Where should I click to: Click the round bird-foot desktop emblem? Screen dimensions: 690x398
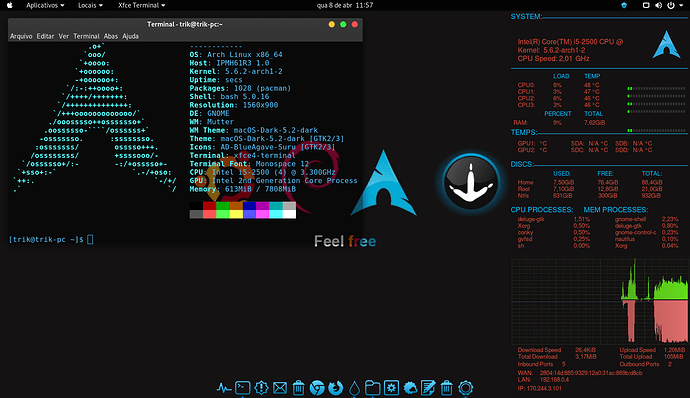(x=471, y=182)
